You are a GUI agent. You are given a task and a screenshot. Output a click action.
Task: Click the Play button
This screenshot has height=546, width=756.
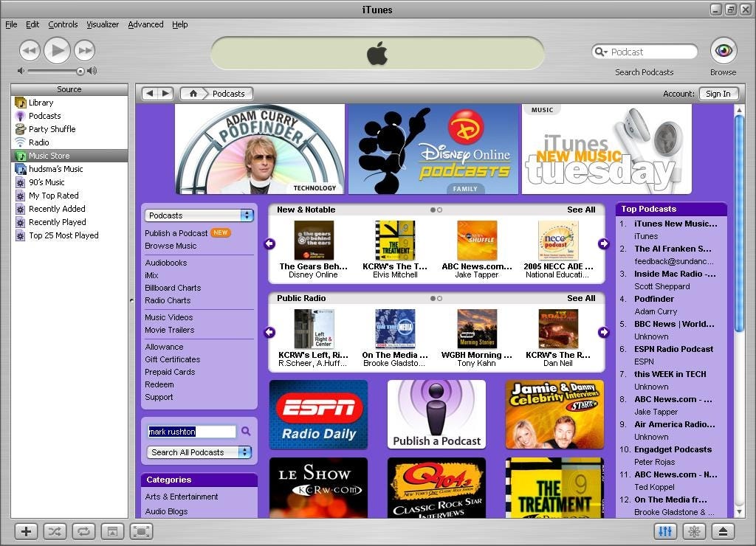pos(58,50)
